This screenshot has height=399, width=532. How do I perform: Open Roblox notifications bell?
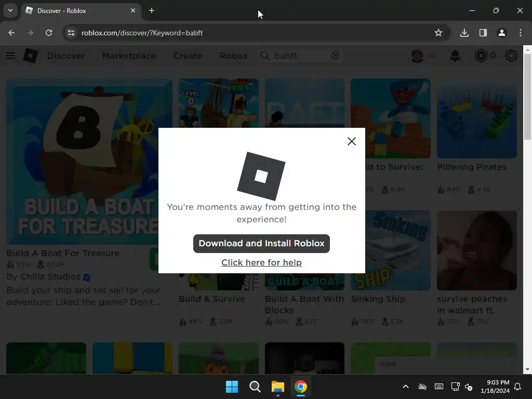pos(455,56)
